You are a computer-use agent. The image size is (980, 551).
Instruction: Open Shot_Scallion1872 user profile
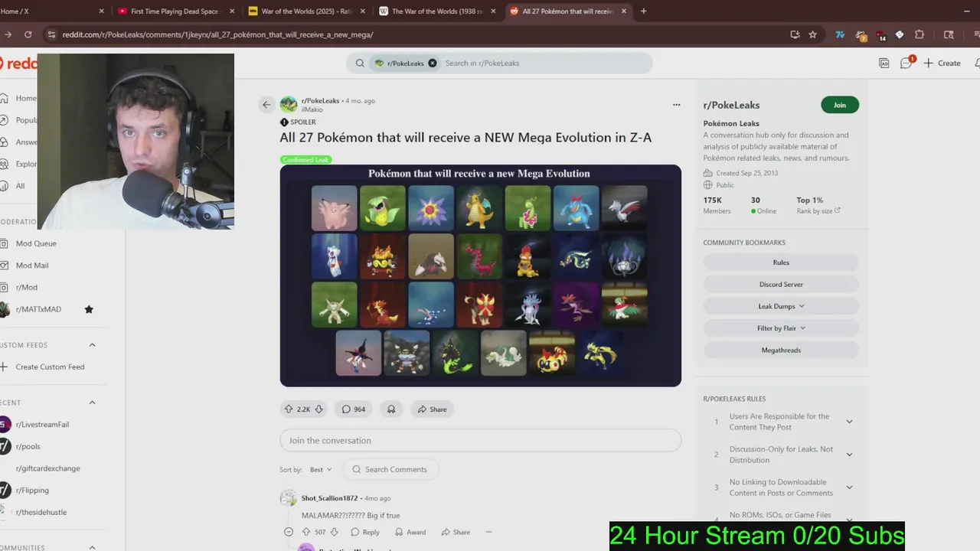(329, 498)
